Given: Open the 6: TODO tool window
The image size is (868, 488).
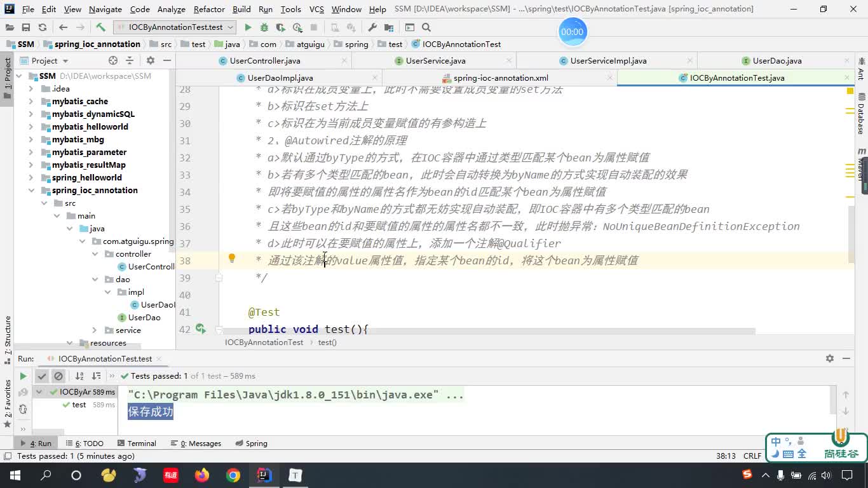Looking at the screenshot, I should (84, 444).
